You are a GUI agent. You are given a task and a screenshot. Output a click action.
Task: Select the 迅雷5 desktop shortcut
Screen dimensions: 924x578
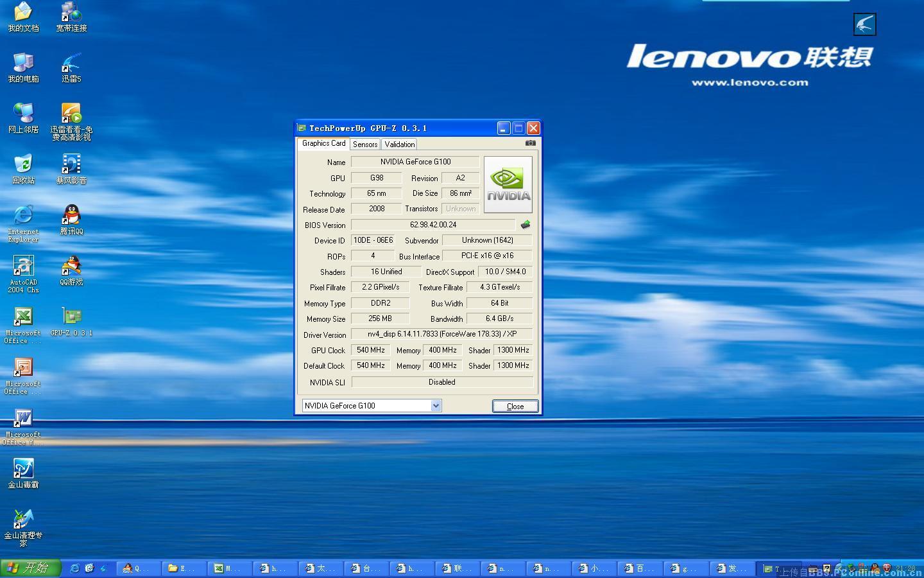(71, 67)
